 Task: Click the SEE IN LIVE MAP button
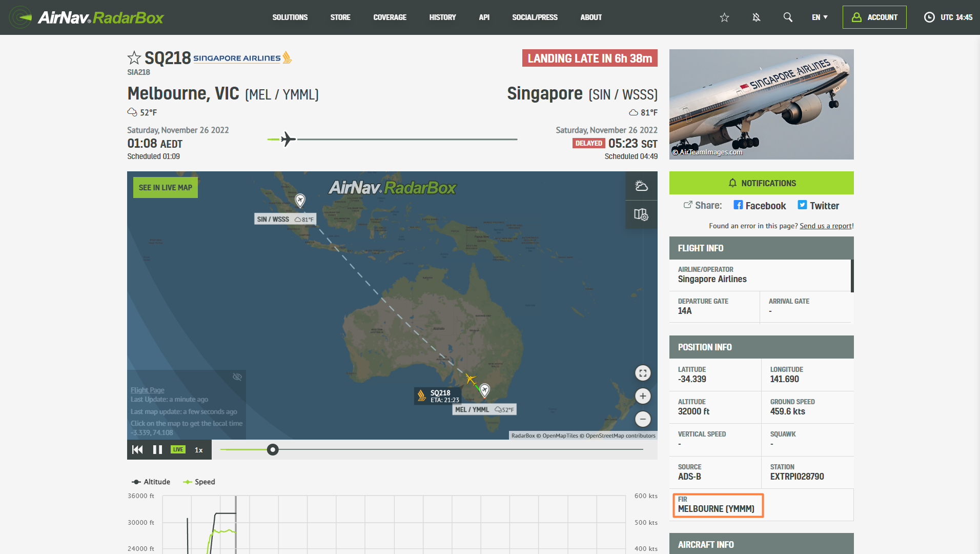coord(166,188)
